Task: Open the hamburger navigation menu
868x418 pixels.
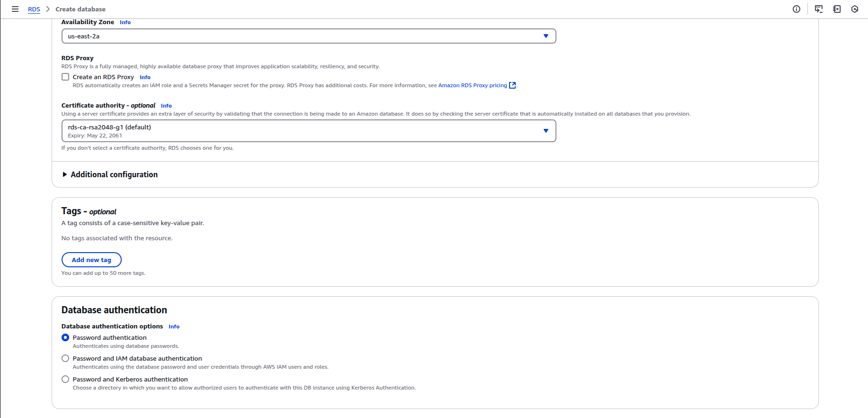Action: (15, 9)
